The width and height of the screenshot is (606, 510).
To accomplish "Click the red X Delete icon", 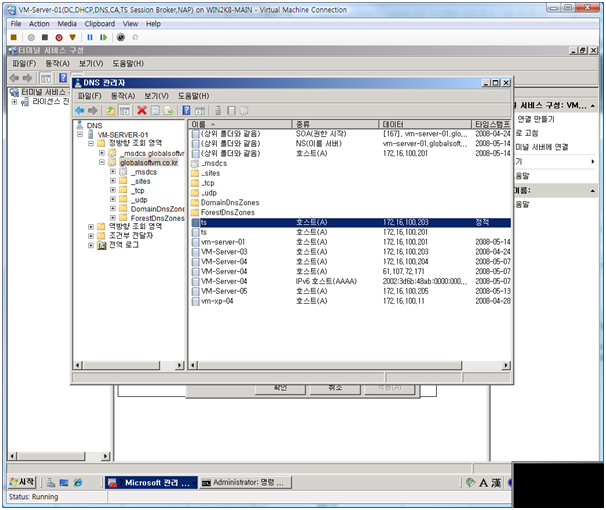I will pos(142,110).
